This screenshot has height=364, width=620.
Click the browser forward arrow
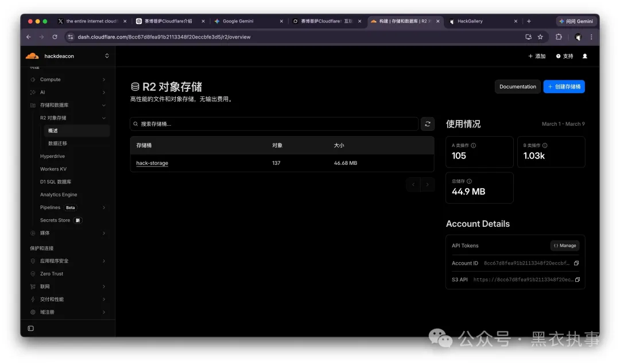tap(41, 37)
